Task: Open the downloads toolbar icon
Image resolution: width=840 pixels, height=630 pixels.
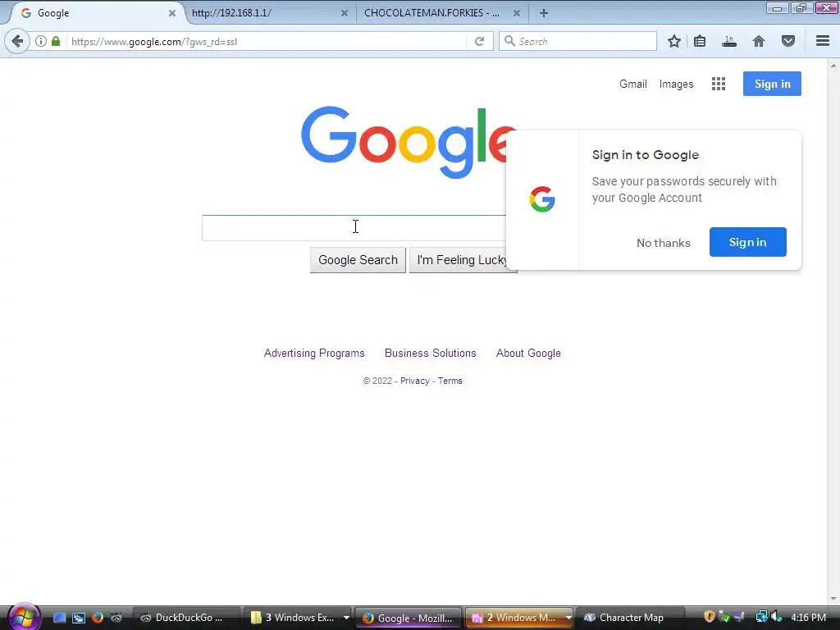Action: 729,41
